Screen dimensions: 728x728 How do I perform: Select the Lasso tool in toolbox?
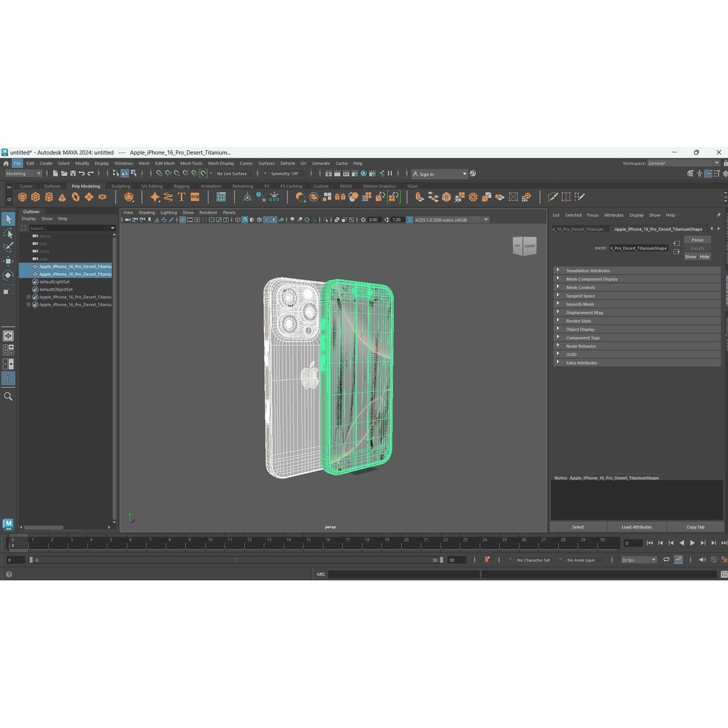[x=8, y=233]
